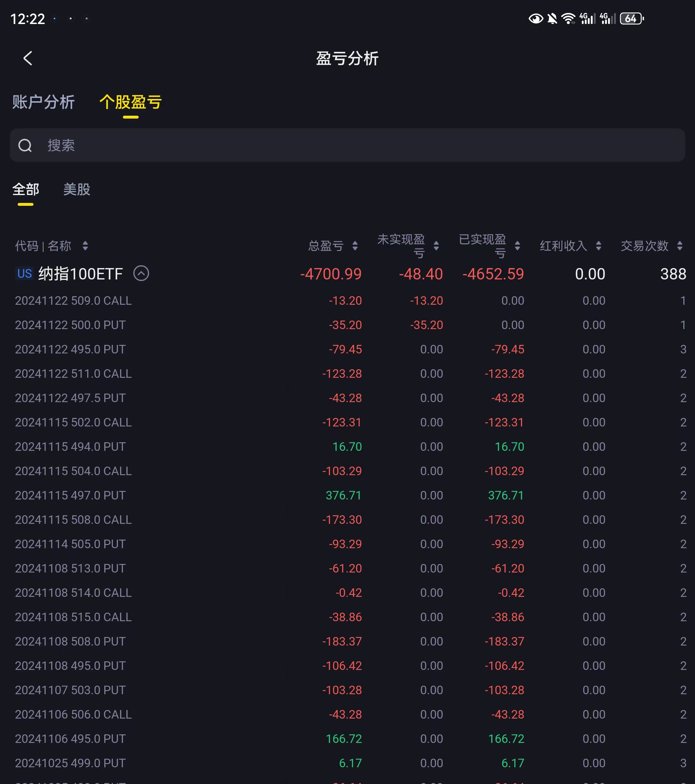This screenshot has width=695, height=784.
Task: Click the search magnifier icon
Action: (x=25, y=145)
